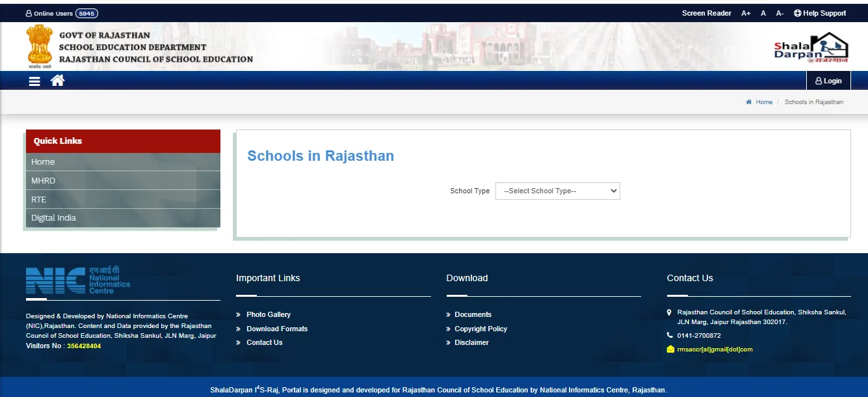Click the Rajasthan government emblem
The width and height of the screenshot is (868, 397).
click(x=38, y=46)
